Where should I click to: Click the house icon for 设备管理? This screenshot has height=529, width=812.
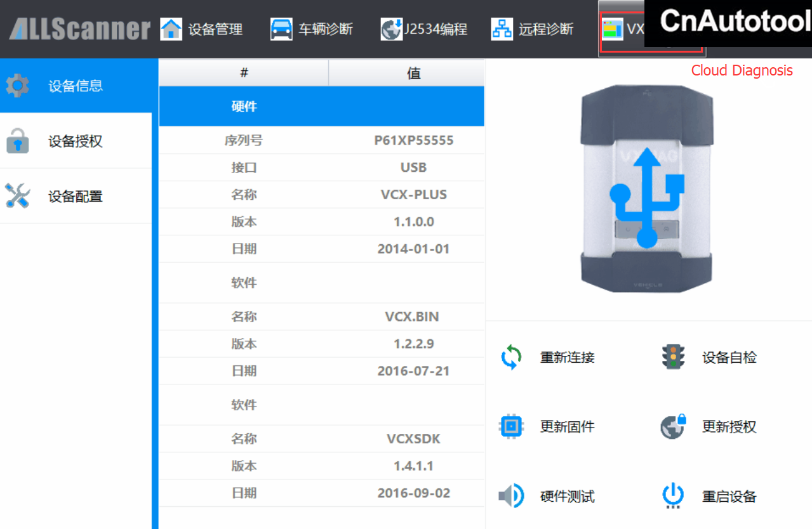[171, 29]
